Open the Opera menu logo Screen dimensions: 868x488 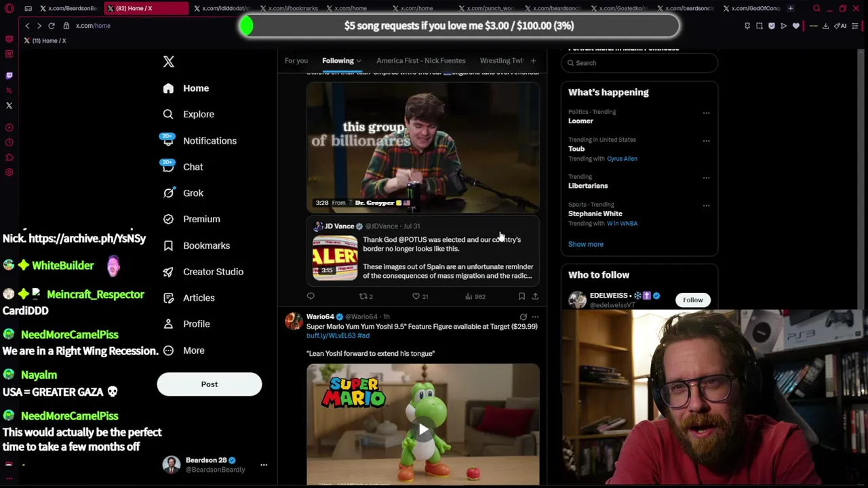coord(9,8)
